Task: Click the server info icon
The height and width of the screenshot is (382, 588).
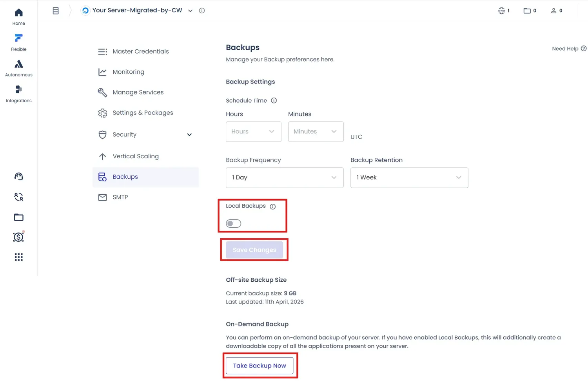Action: point(202,11)
